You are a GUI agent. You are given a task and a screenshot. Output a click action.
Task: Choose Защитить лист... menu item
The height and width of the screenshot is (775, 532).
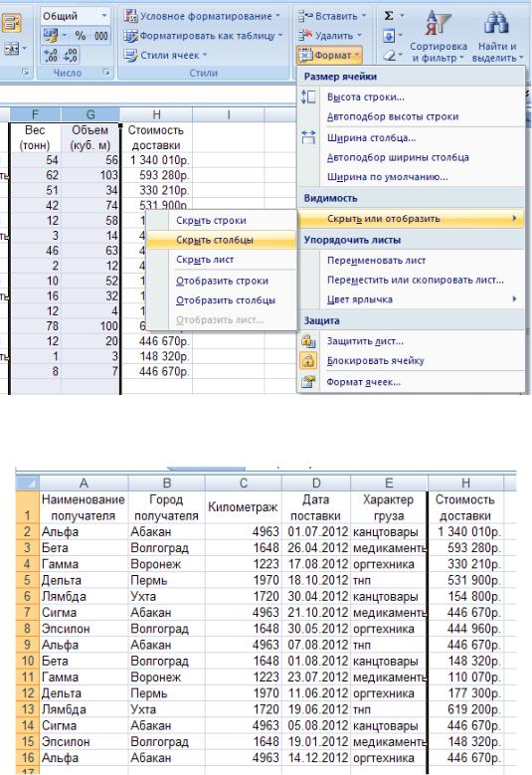411,341
